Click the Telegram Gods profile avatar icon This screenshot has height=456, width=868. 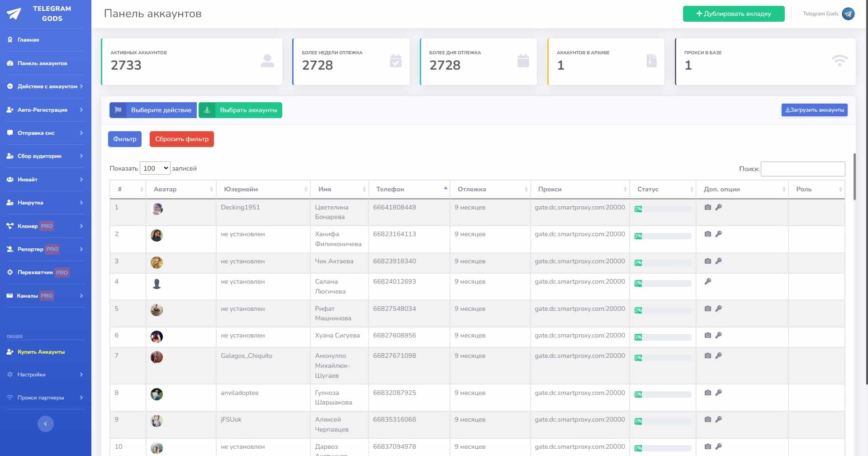tap(848, 14)
